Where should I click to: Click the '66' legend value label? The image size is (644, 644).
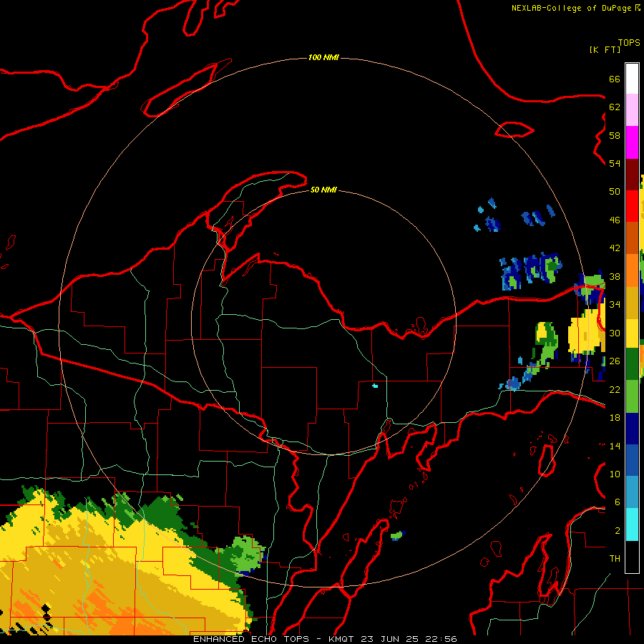[615, 79]
